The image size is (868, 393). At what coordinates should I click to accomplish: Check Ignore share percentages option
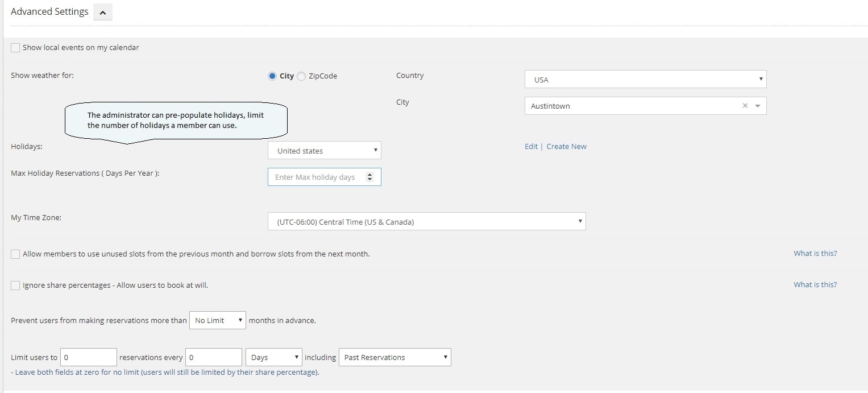pyautogui.click(x=15, y=286)
